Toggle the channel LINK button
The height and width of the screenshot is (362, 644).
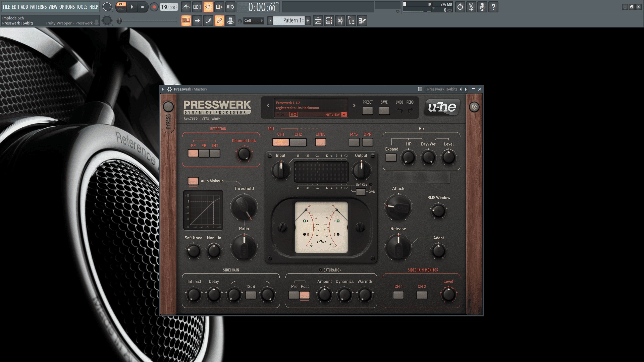(321, 142)
